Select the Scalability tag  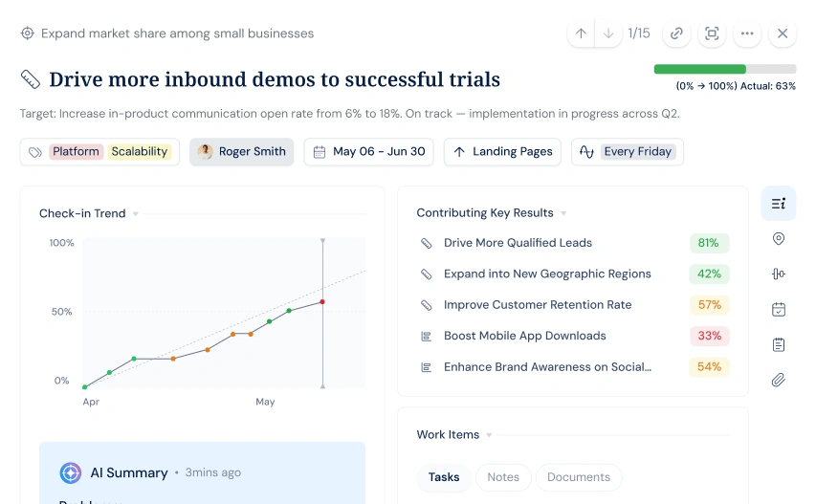[x=140, y=151]
